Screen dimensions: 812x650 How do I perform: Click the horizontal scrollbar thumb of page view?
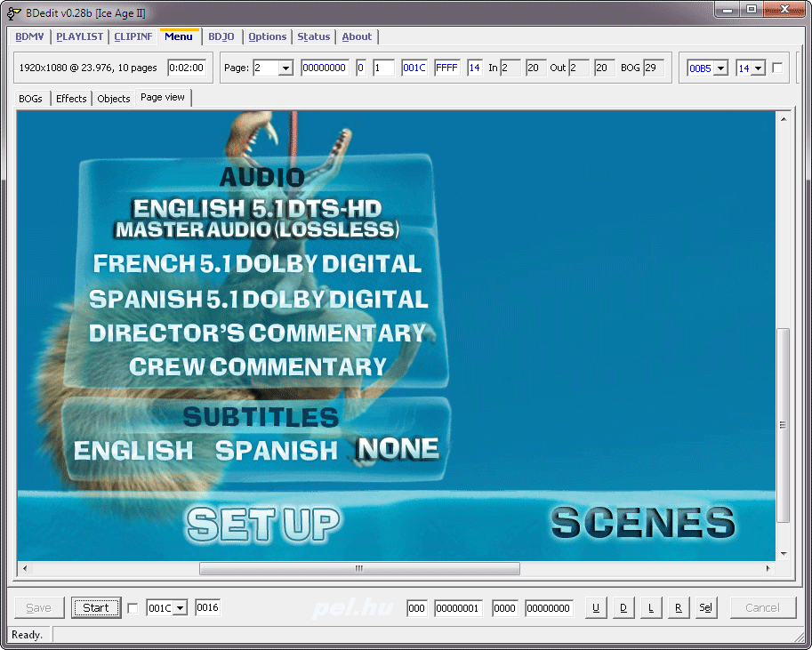click(359, 568)
